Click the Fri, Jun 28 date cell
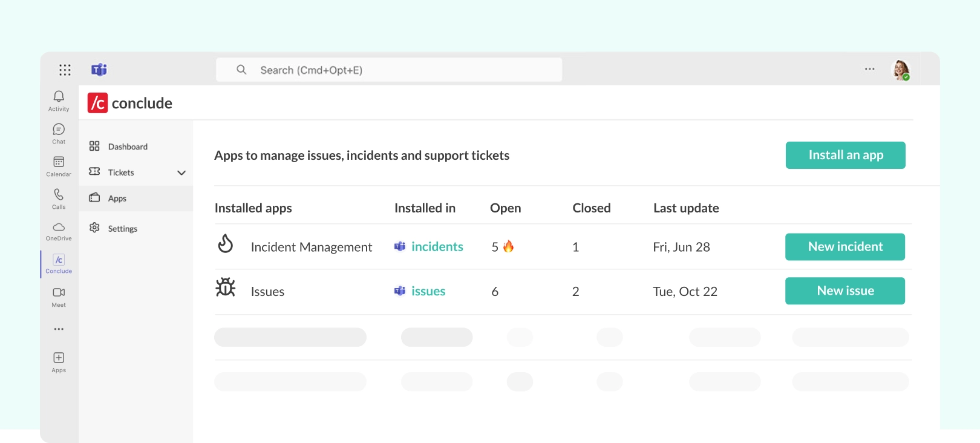The image size is (980, 443). point(681,247)
